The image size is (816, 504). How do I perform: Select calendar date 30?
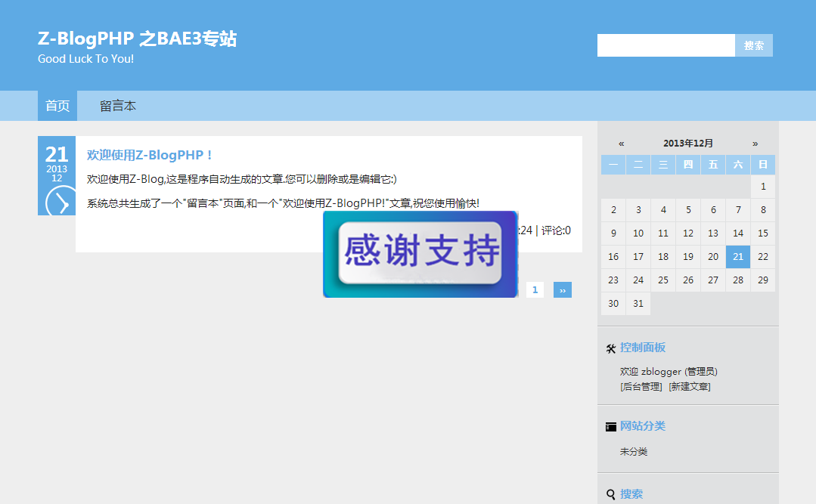pos(613,303)
